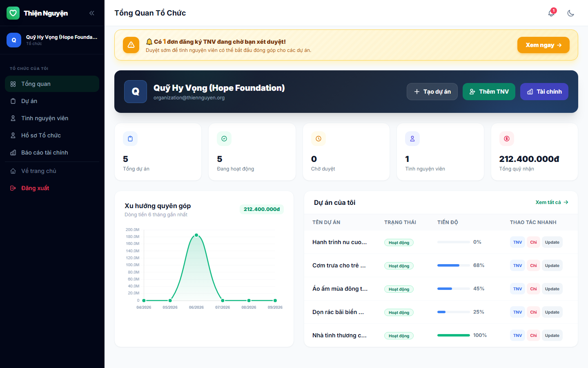Click the warning triangle icon in alert banner

point(131,45)
